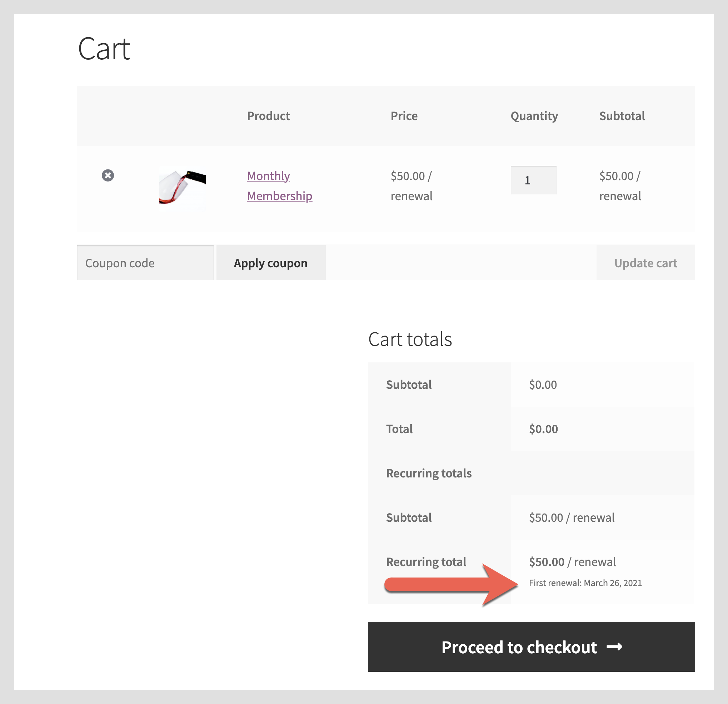Click the Quantity column header
This screenshot has height=704, width=728.
[x=534, y=116]
